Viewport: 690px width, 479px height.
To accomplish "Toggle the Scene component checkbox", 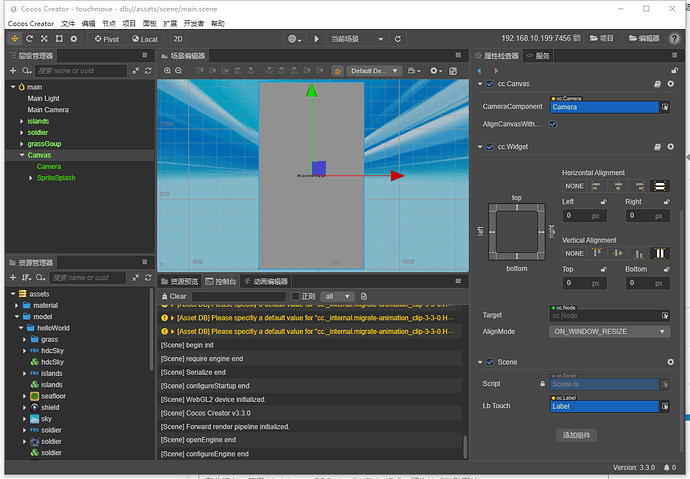I will (489, 362).
